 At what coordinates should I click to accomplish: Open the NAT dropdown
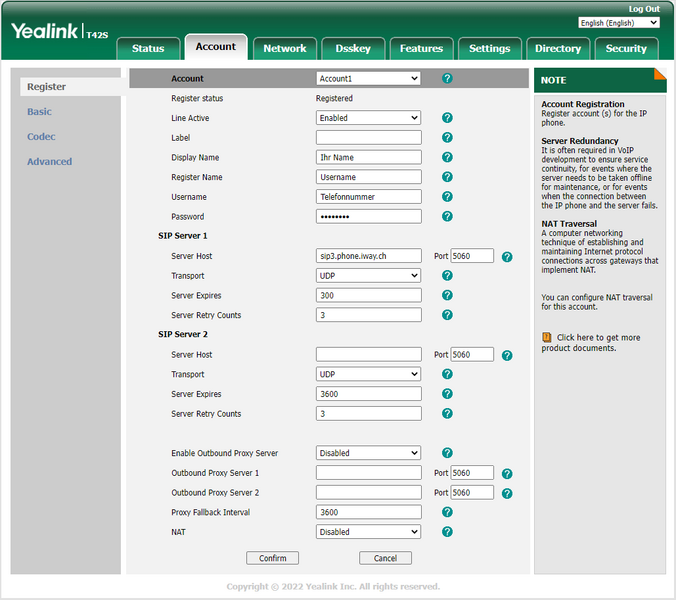[x=368, y=532]
